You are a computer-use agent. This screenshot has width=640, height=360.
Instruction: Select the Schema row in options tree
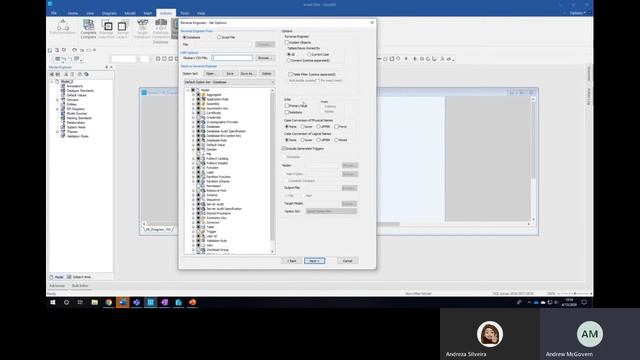pos(212,195)
